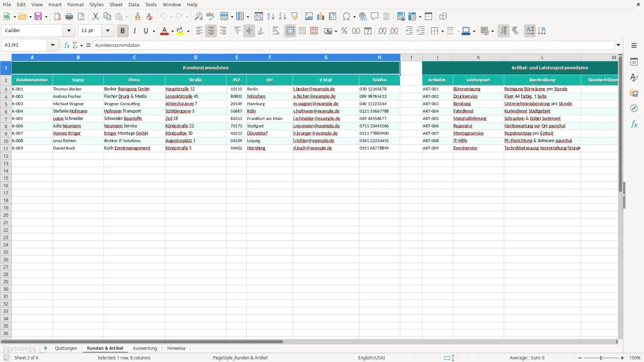This screenshot has height=362, width=644.
Task: Open underline style dropdown arrow
Action: [153, 31]
